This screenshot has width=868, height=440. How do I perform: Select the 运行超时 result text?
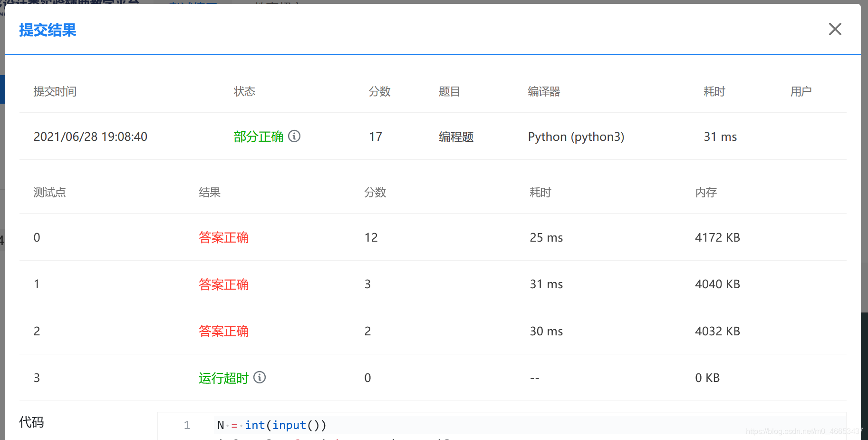(x=223, y=378)
